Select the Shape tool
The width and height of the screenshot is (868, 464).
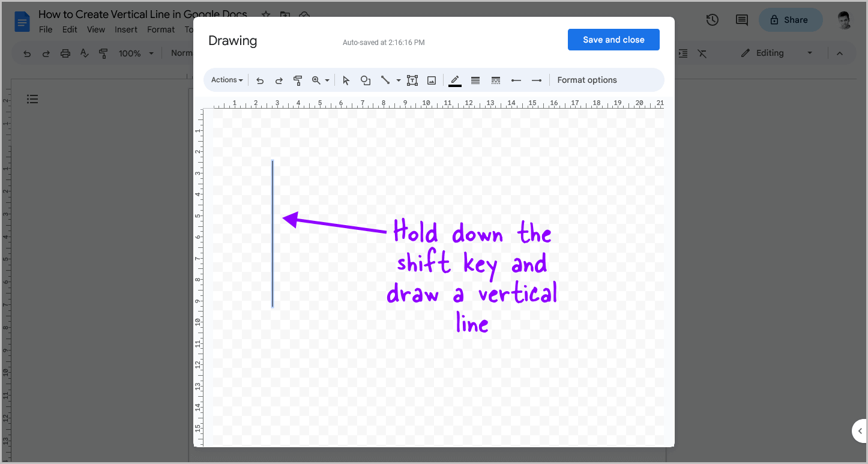tap(366, 80)
